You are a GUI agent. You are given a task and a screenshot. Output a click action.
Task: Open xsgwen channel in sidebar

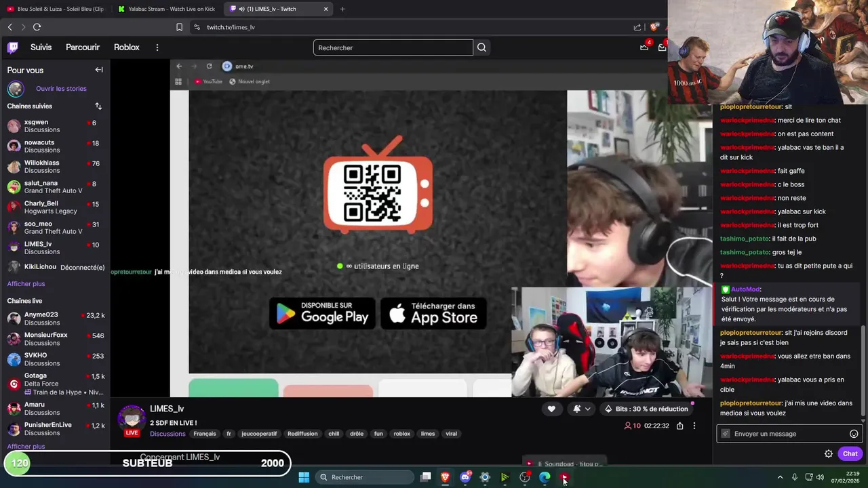pos(55,126)
